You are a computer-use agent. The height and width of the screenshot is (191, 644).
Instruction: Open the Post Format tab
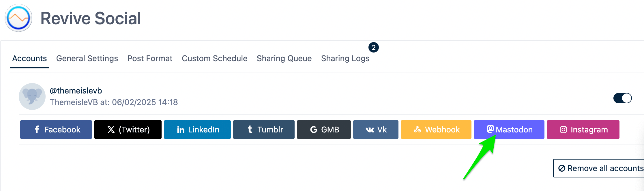[x=150, y=59]
